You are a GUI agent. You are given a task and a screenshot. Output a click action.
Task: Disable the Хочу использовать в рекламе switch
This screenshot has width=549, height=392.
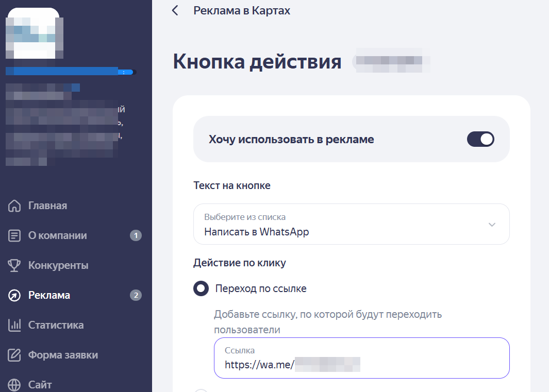pos(480,140)
